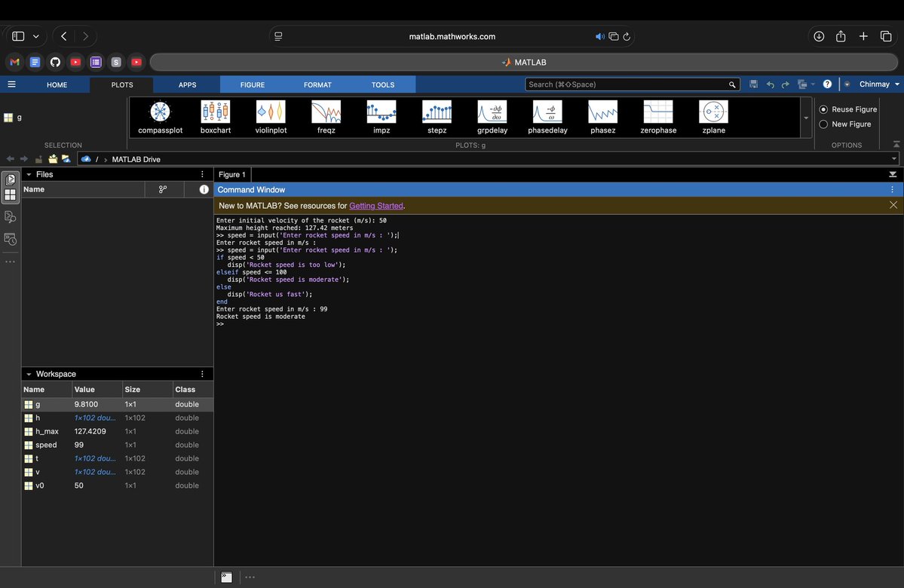Open GitHub bookmark in browser bar
Screen dimensions: 904x588
[x=55, y=62]
